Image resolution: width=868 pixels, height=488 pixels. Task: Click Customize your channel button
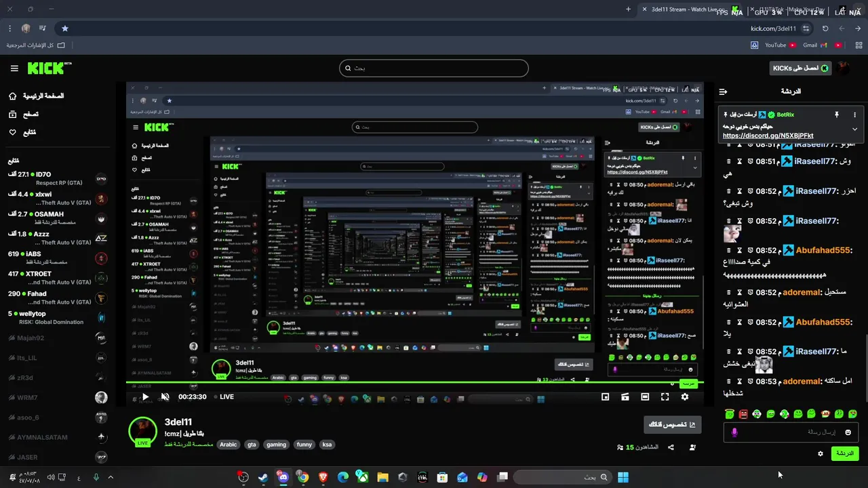(672, 425)
